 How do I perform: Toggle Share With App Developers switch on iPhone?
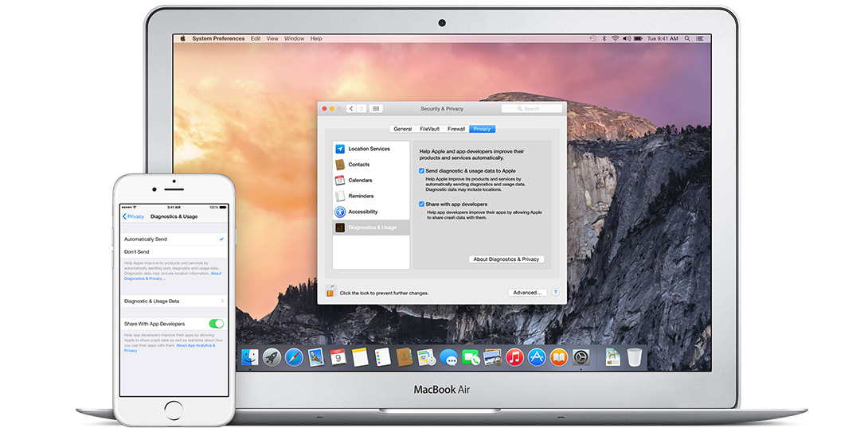[216, 324]
